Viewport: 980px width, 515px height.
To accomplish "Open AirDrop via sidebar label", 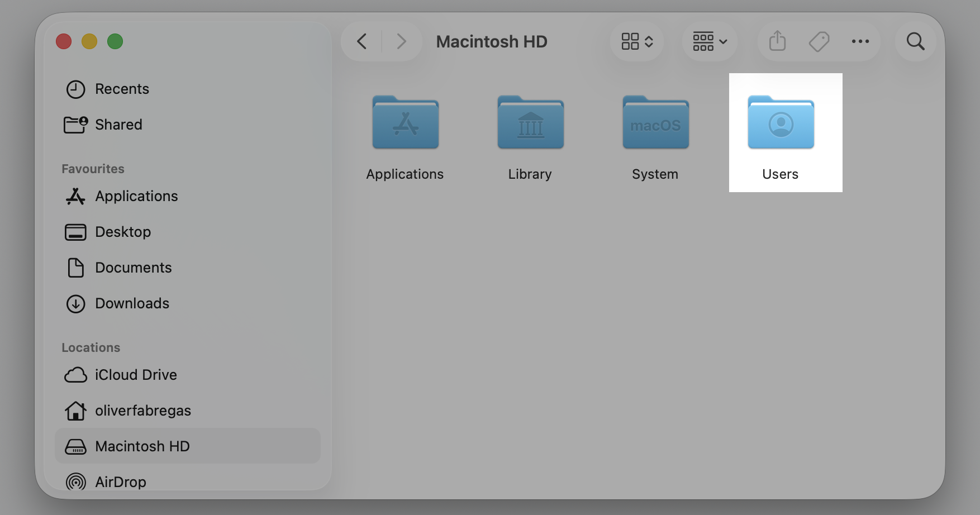I will coord(121,481).
